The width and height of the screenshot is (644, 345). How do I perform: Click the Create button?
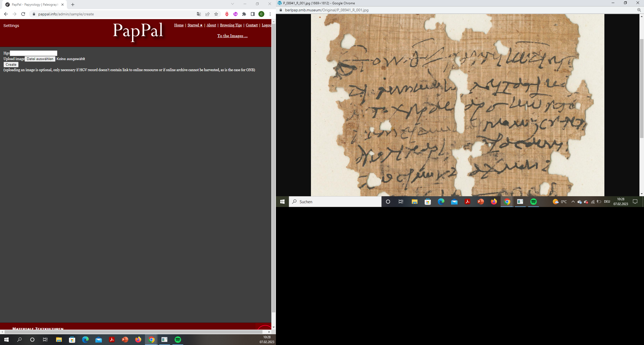click(x=11, y=64)
